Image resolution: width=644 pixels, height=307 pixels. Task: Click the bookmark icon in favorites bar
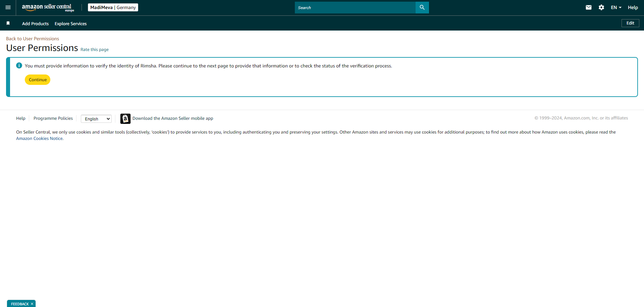point(8,23)
